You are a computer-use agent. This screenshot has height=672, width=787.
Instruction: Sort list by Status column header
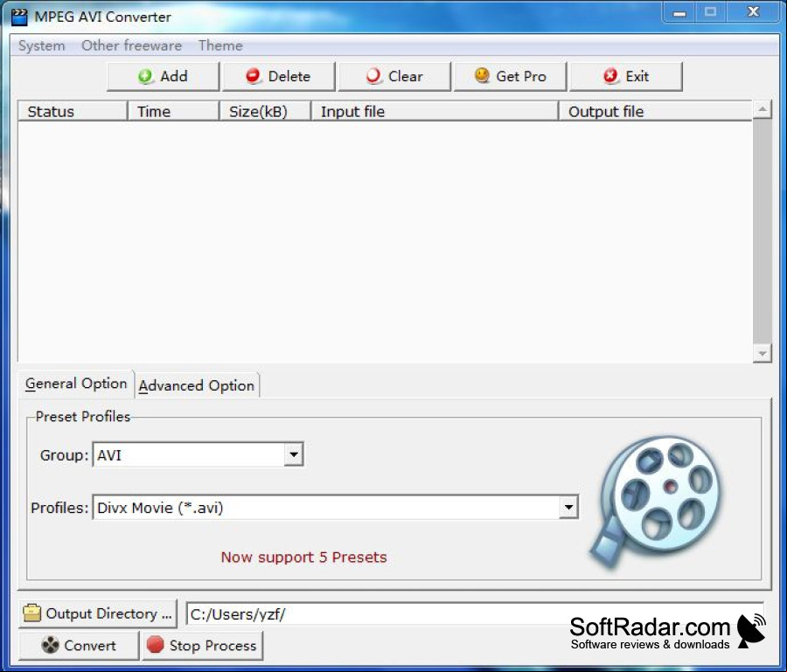(73, 111)
